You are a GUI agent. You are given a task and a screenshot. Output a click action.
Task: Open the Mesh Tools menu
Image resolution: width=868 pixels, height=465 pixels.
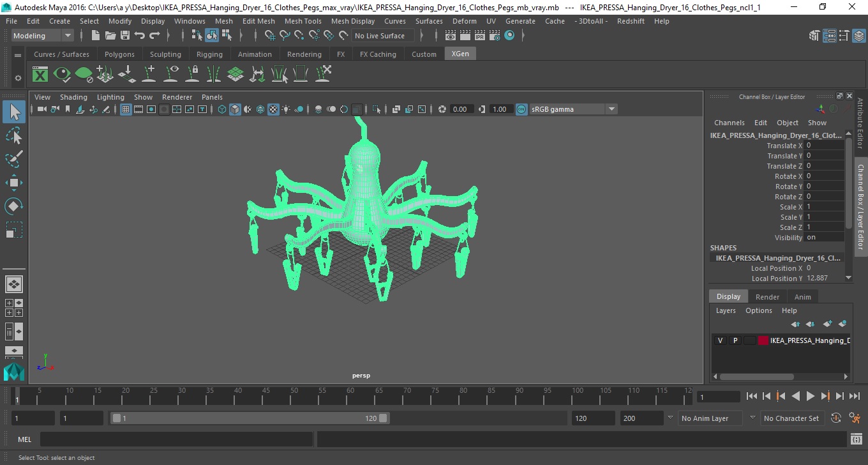point(303,21)
